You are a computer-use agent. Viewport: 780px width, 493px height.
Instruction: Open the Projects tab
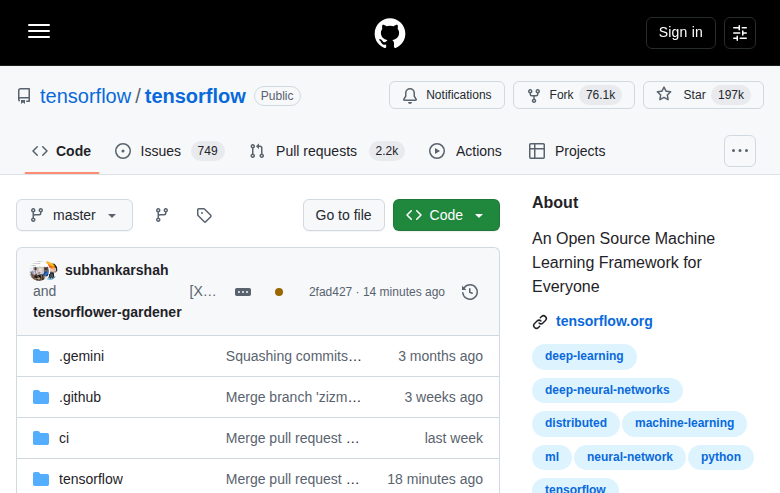coord(567,151)
